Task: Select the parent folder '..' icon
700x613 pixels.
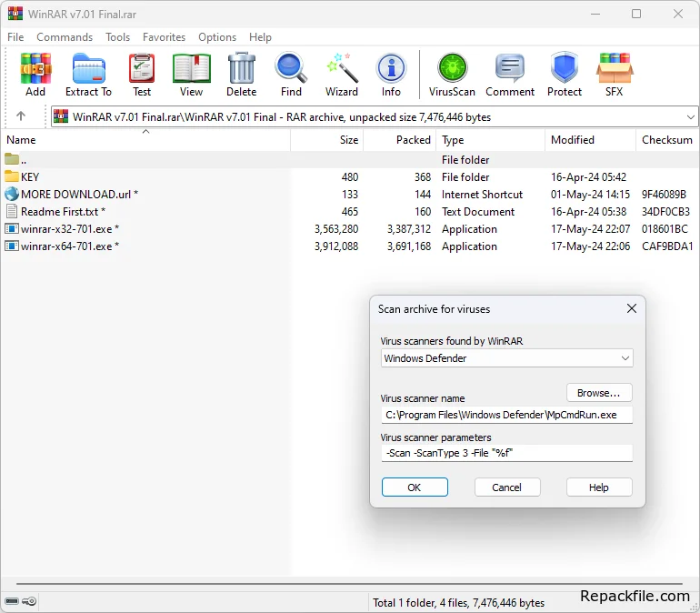Action: pyautogui.click(x=12, y=159)
